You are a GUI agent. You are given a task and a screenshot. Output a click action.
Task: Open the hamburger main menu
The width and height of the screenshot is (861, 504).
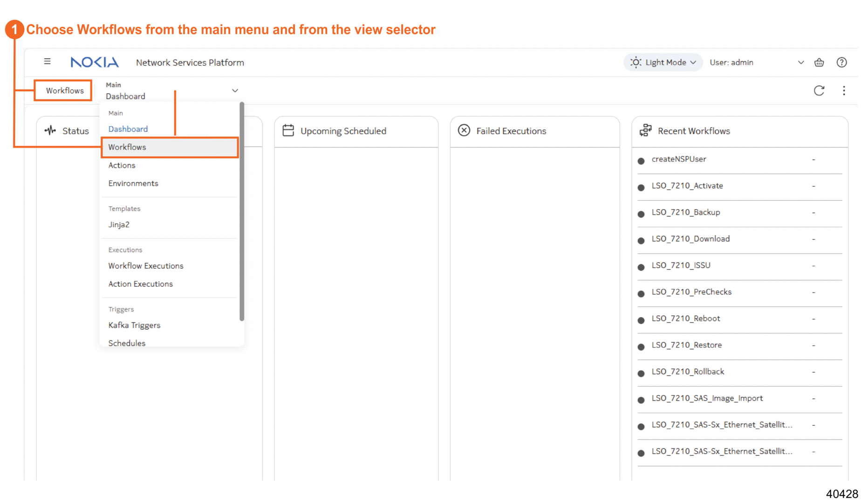(47, 61)
